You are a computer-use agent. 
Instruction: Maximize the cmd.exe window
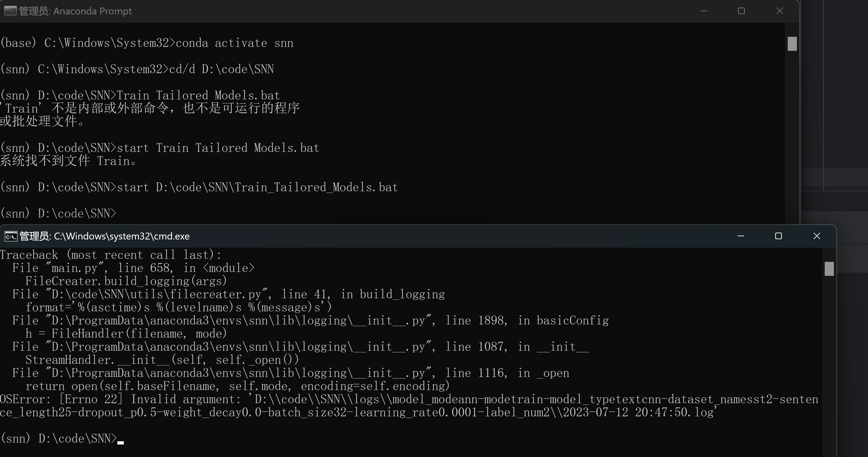pyautogui.click(x=778, y=236)
